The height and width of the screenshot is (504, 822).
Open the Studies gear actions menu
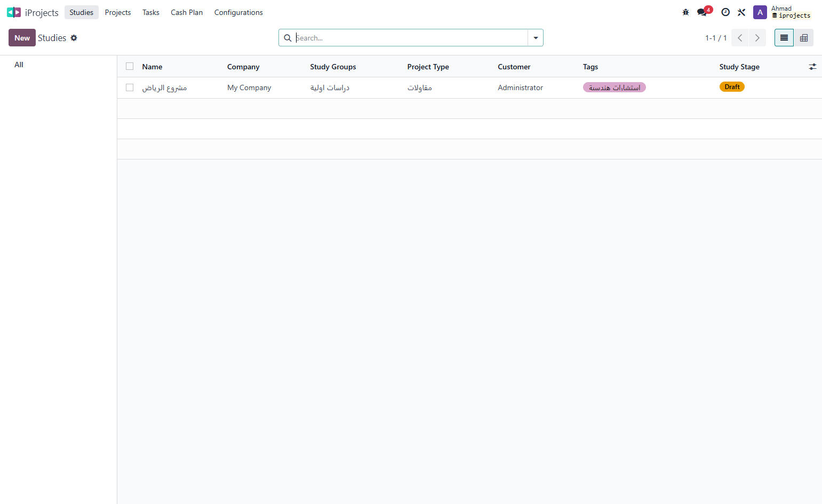tap(74, 38)
